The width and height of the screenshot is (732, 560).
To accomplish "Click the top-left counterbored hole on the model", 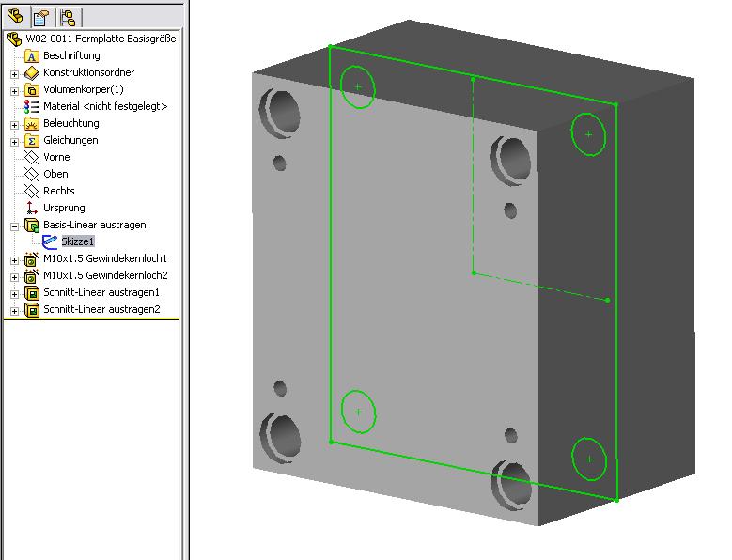I will coord(281,113).
